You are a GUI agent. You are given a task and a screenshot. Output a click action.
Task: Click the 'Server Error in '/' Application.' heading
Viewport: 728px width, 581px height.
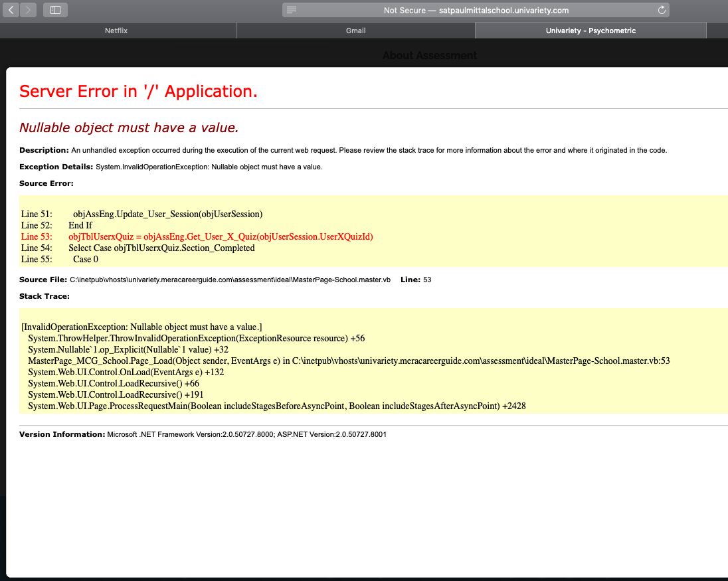pos(138,92)
